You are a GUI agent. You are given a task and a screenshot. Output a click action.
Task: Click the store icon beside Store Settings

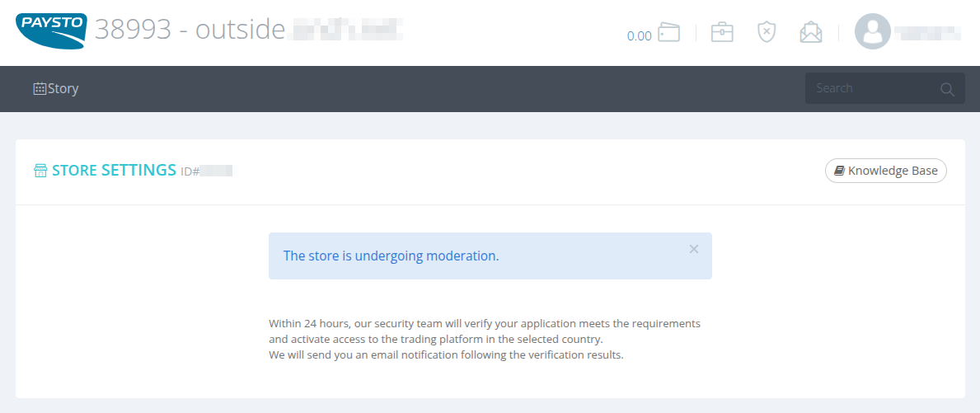[x=40, y=171]
